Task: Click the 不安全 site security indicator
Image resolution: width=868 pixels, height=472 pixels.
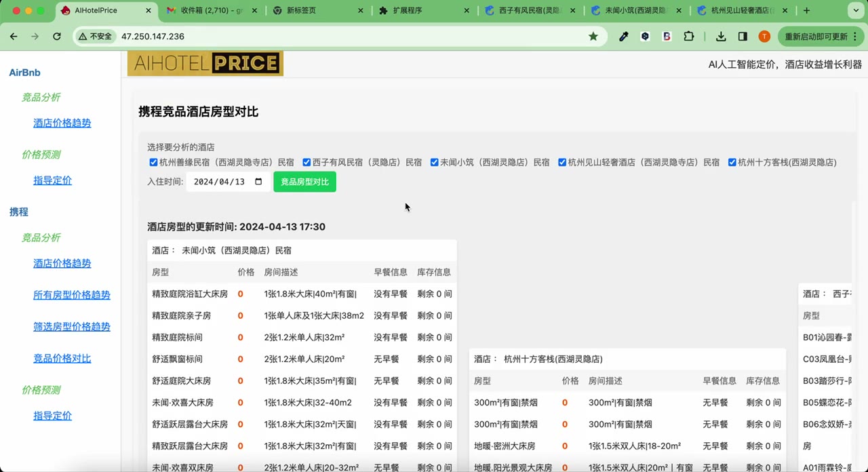Action: (x=95, y=37)
